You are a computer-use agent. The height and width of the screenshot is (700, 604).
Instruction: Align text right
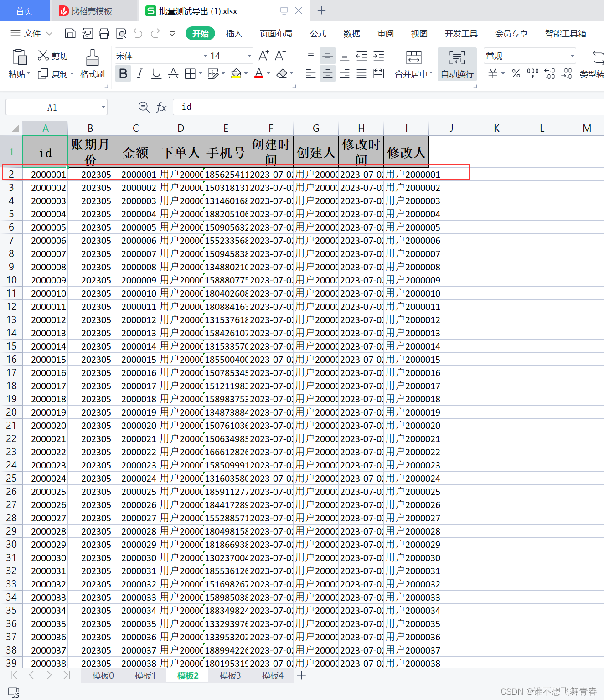click(x=345, y=73)
